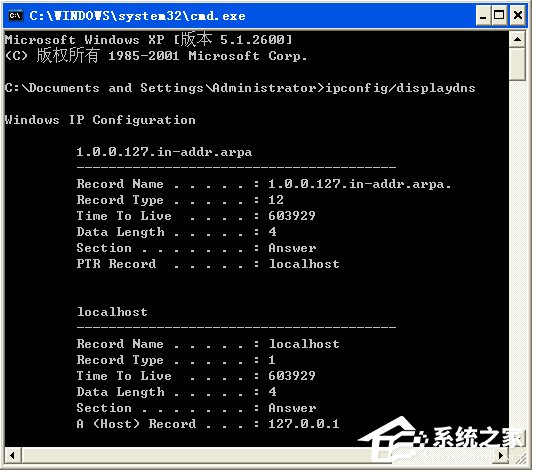Screen dimensions: 533x471
Task: Click the PTR Record localhost value
Action: click(x=304, y=264)
